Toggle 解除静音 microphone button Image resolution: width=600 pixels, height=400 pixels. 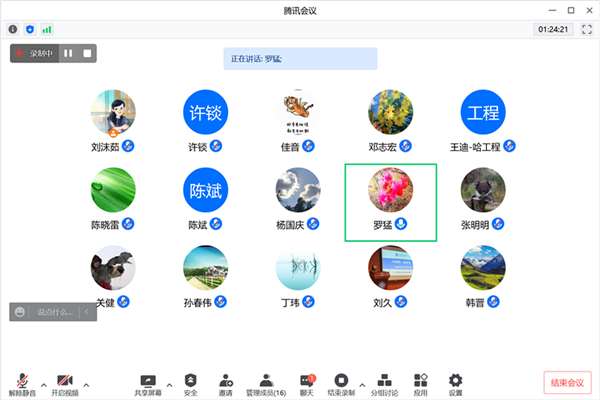(22, 385)
